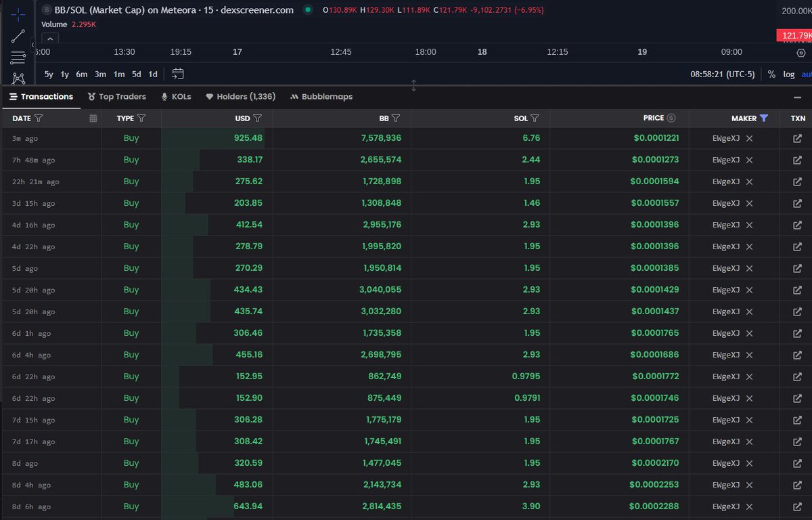
Task: Click the Volume 2.295K indicator label
Action: (x=68, y=24)
